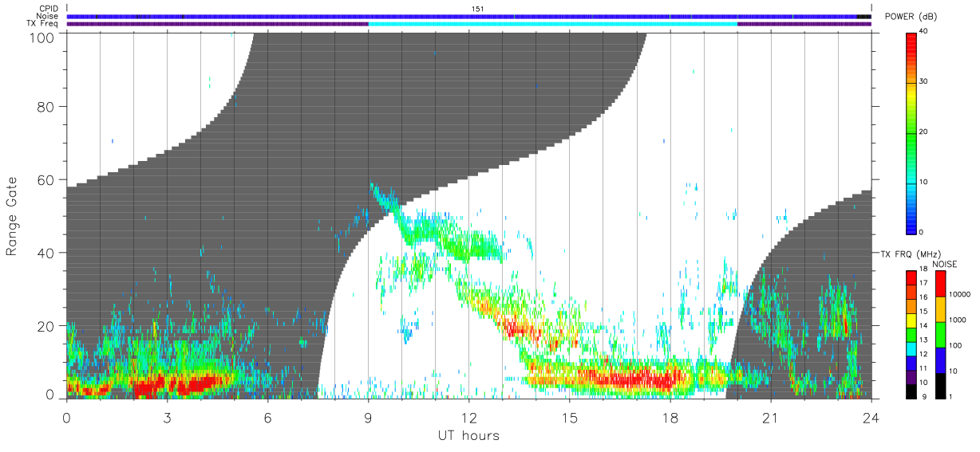Click the "1000" tick on NOISE legend

tap(958, 320)
